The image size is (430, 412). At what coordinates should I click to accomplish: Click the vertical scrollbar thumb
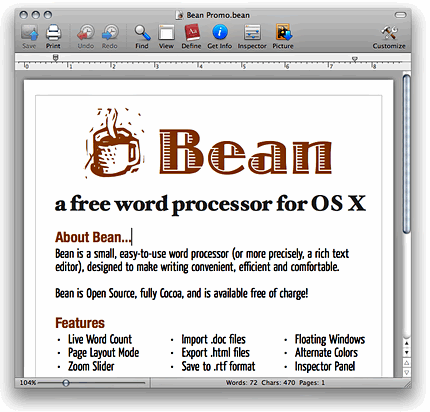(406, 154)
